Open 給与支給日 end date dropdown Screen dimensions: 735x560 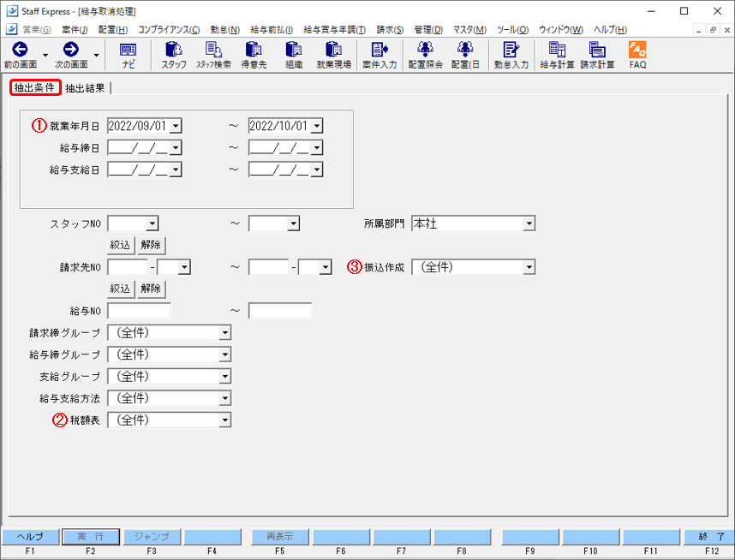317,170
